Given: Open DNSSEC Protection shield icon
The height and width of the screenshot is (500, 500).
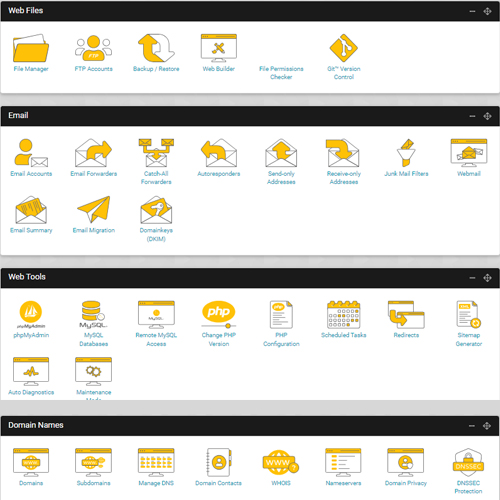Looking at the screenshot, I should click(468, 462).
